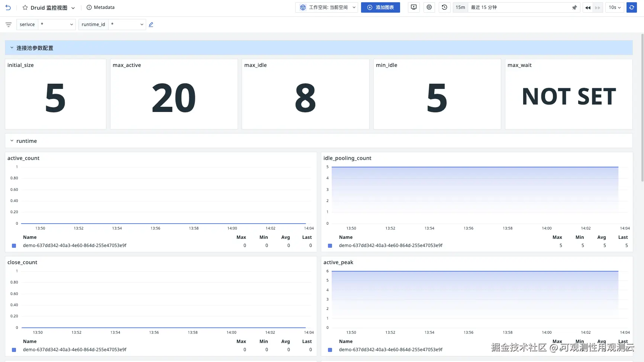
Task: Open the serivce variable dropdown
Action: 57,25
